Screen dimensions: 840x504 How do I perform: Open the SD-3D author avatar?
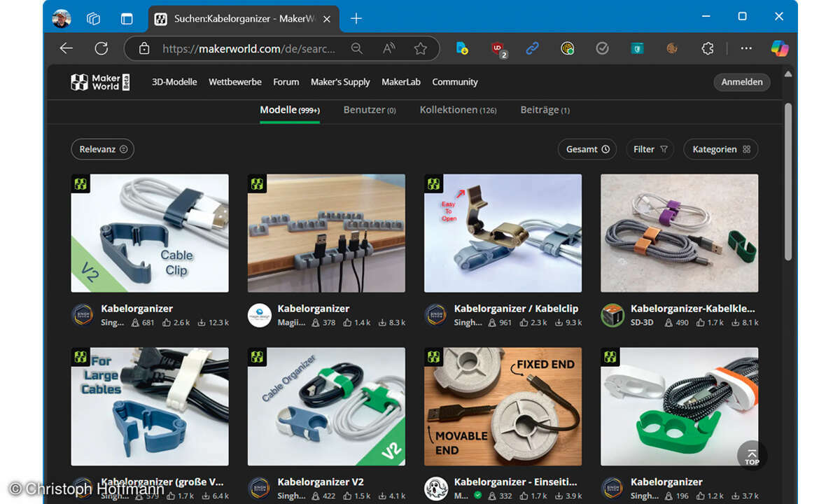[612, 315]
